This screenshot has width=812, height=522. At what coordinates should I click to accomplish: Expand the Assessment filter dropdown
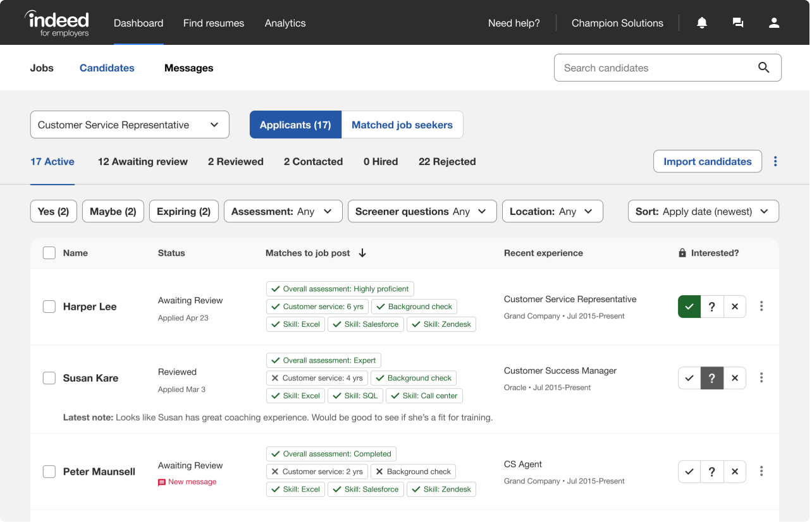click(x=283, y=211)
